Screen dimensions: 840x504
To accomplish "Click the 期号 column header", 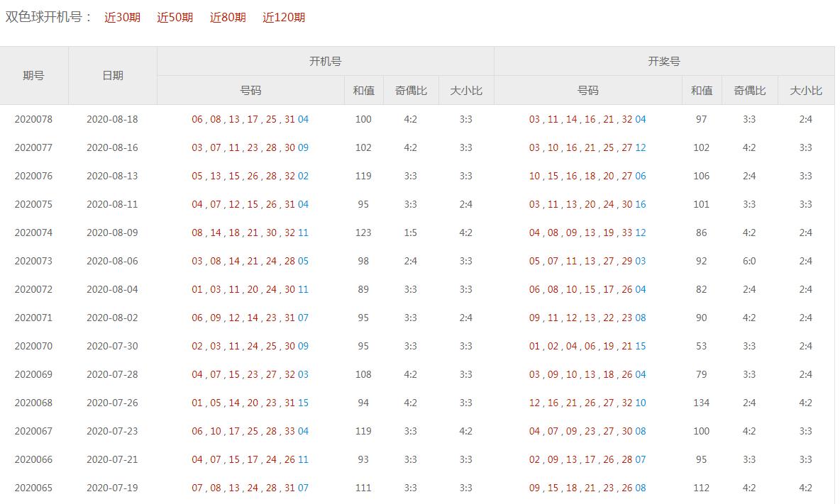I will pyautogui.click(x=33, y=75).
